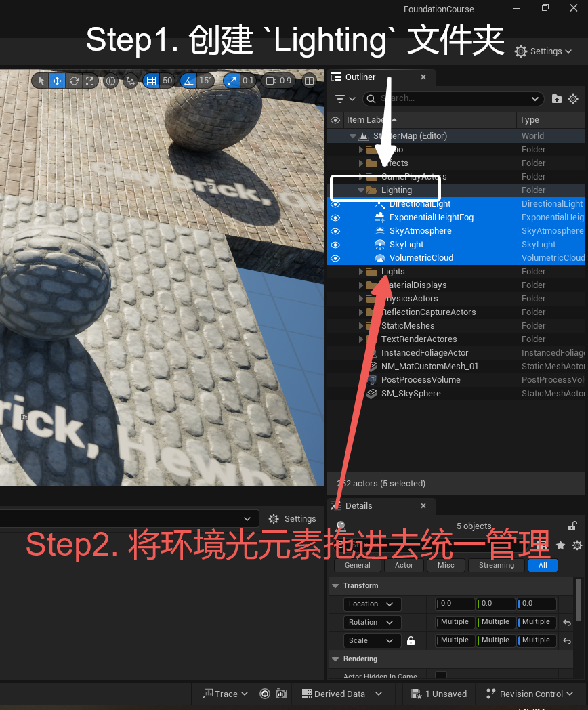Viewport: 588px width, 710px height.
Task: Toggle visibility column header eye icon
Action: coord(335,120)
